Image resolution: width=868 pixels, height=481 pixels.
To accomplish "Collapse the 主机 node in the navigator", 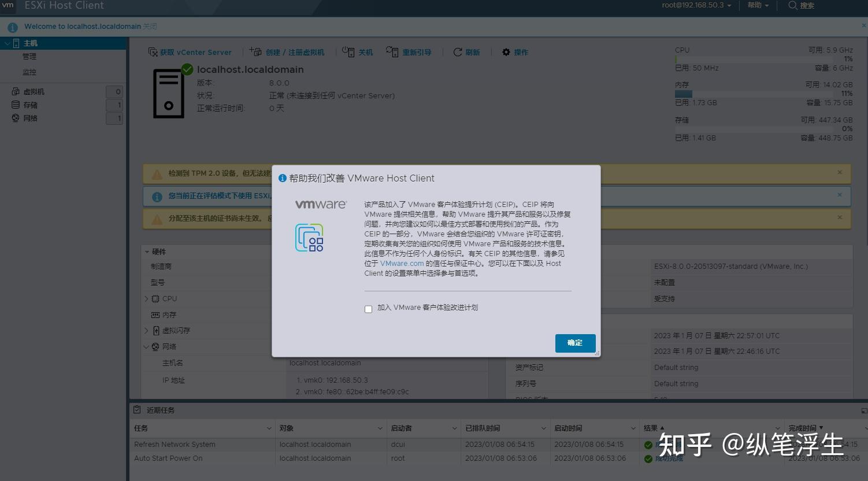I will [x=7, y=43].
